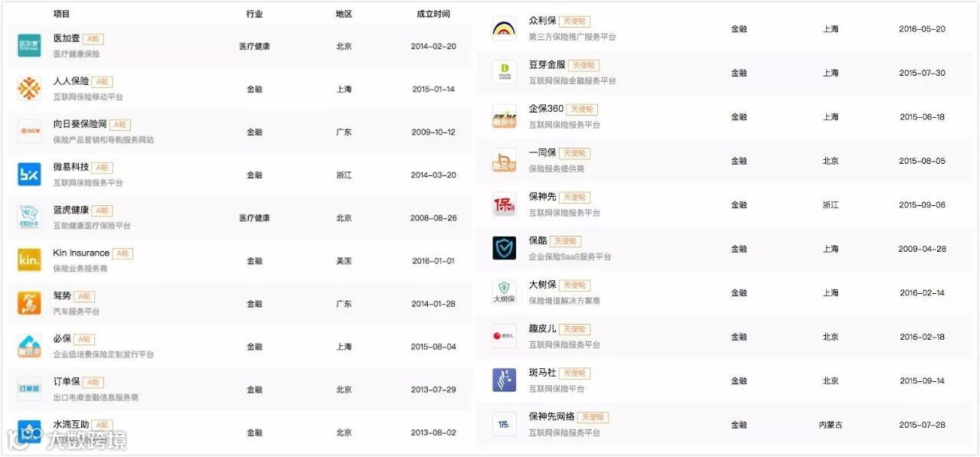980x457 pixels.
Task: Click the date 2016-02-18
Action: coord(922,338)
